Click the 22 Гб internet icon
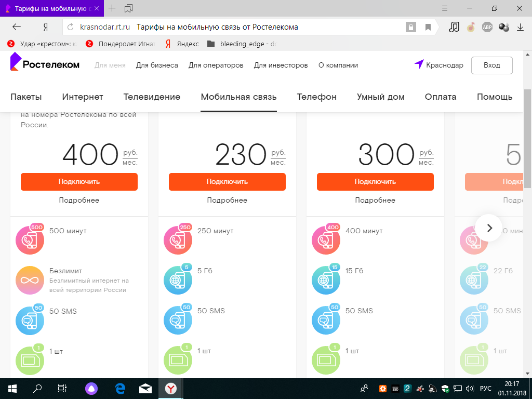This screenshot has width=532, height=399. 474,279
